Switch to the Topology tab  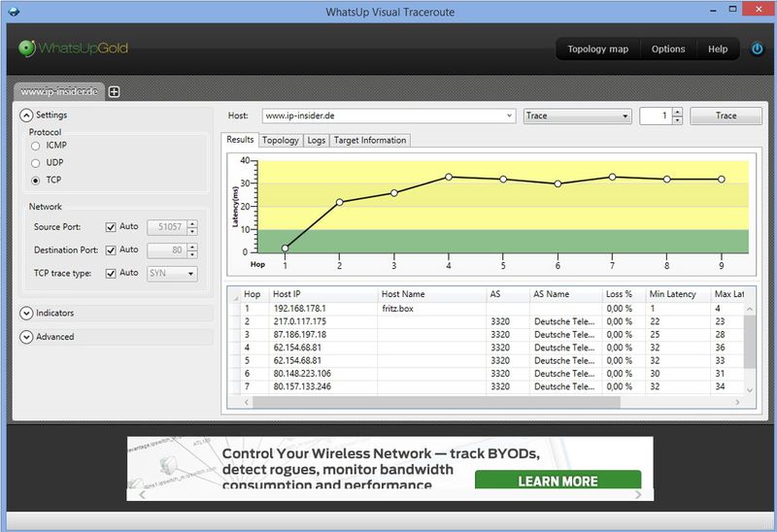[281, 141]
